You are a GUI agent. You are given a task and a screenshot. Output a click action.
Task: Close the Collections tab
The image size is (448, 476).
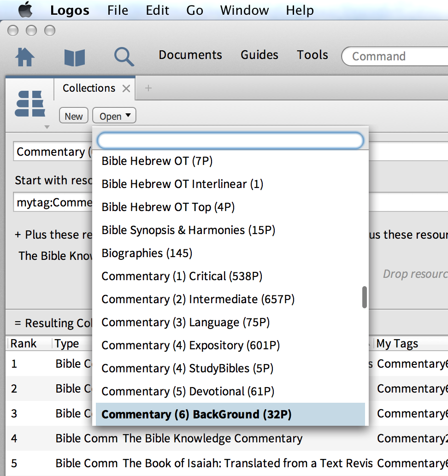point(126,88)
